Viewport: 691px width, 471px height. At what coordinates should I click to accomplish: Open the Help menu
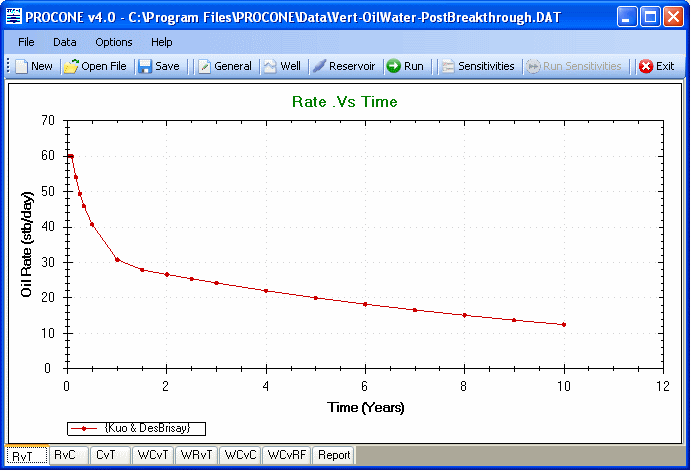(161, 42)
